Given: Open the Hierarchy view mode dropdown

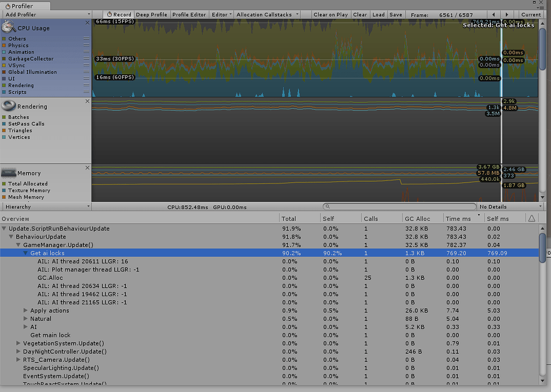Looking at the screenshot, I should coord(46,206).
